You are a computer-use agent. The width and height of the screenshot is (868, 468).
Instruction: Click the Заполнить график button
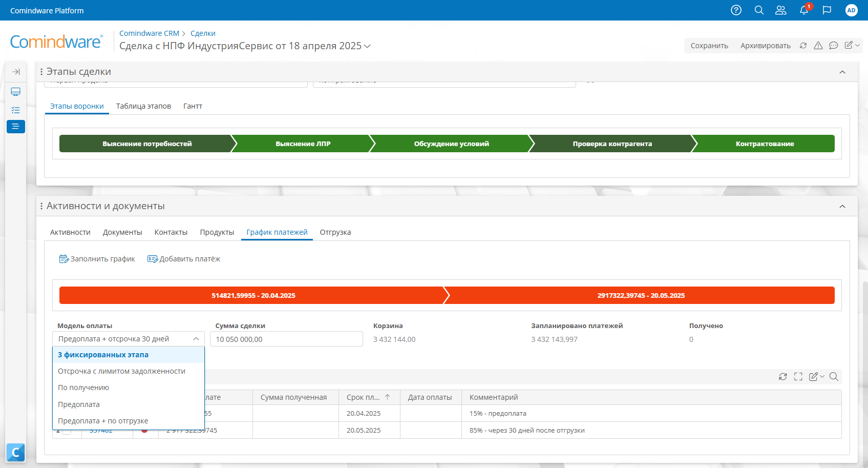[x=97, y=259]
